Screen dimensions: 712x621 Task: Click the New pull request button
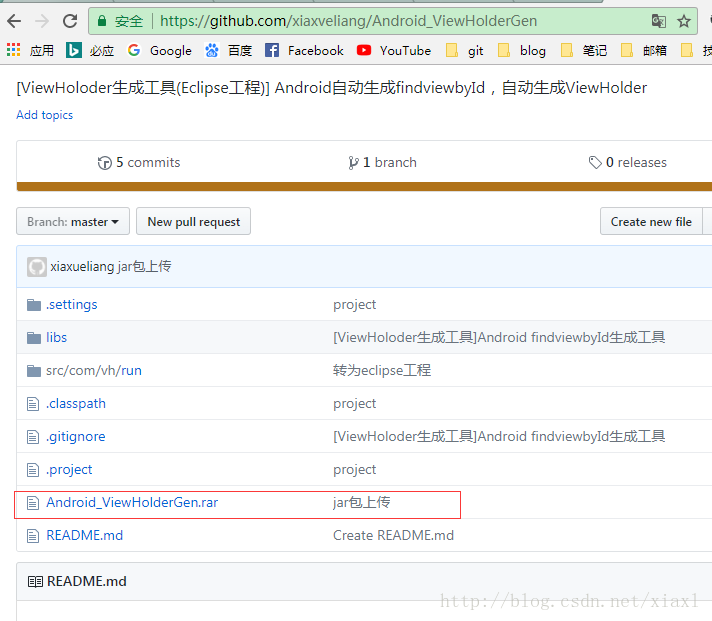(x=193, y=222)
